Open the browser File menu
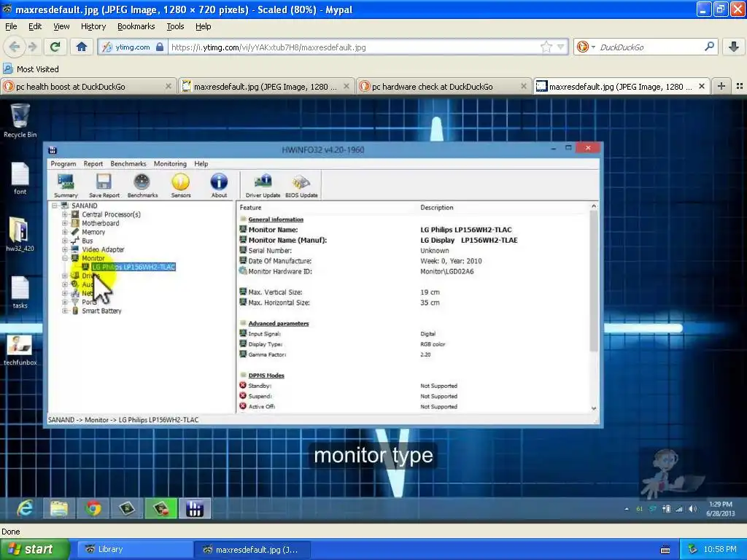Screen dimensions: 747x560 [11, 26]
